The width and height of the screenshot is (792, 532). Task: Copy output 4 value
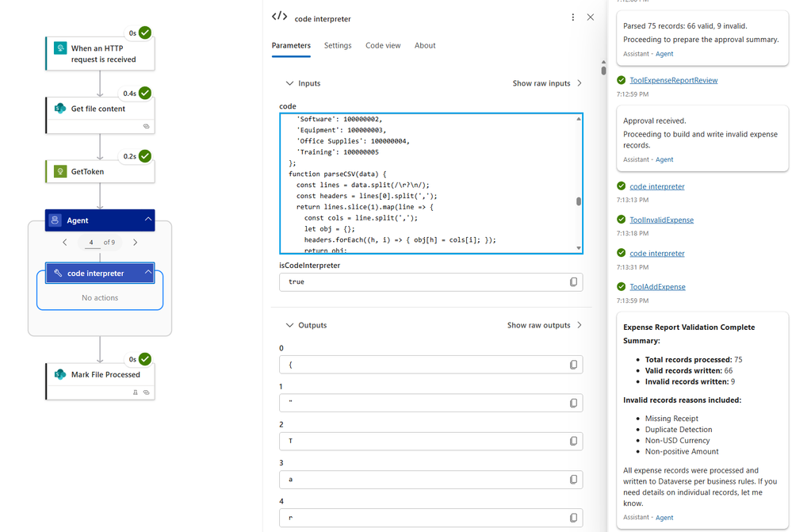tap(573, 518)
